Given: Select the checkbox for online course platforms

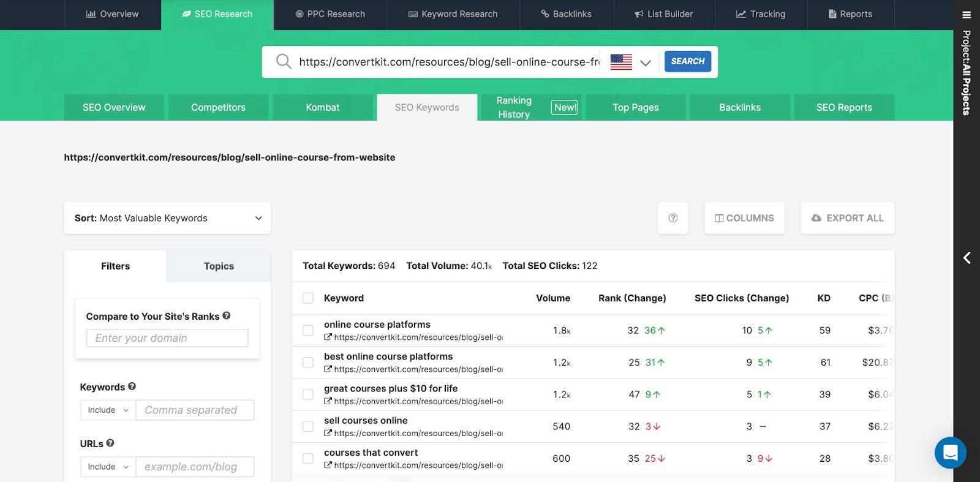Looking at the screenshot, I should (308, 330).
